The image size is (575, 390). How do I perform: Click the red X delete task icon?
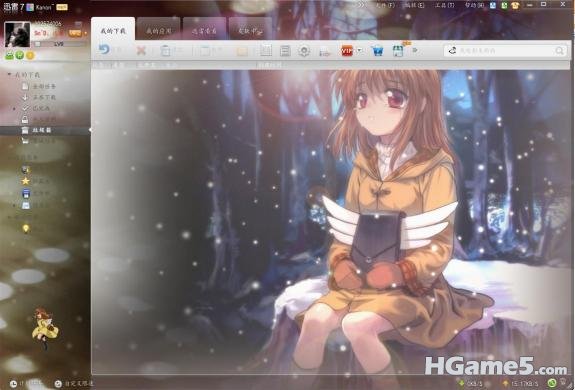coord(141,51)
